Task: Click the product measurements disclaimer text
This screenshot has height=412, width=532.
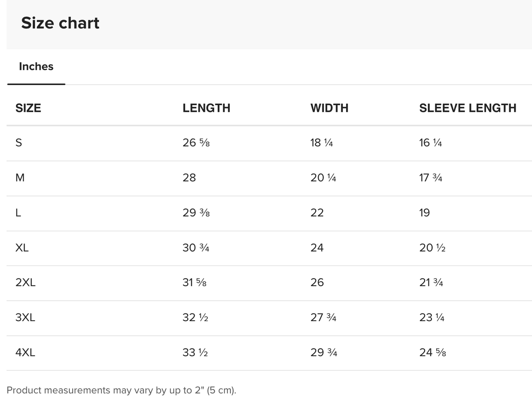Action: [x=121, y=390]
